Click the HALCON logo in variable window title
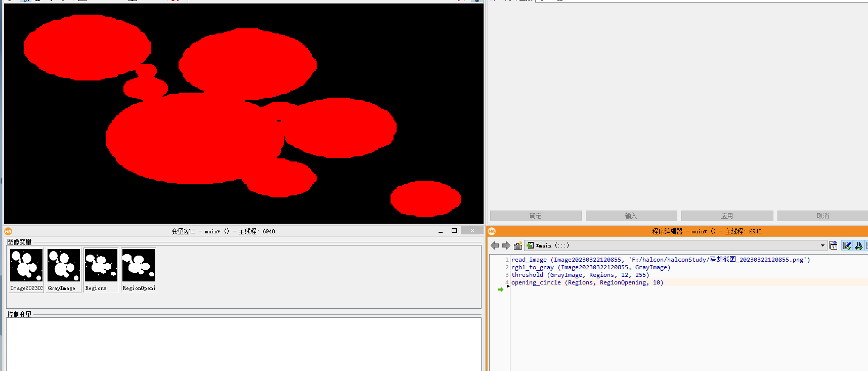The height and width of the screenshot is (371, 868). tap(8, 231)
